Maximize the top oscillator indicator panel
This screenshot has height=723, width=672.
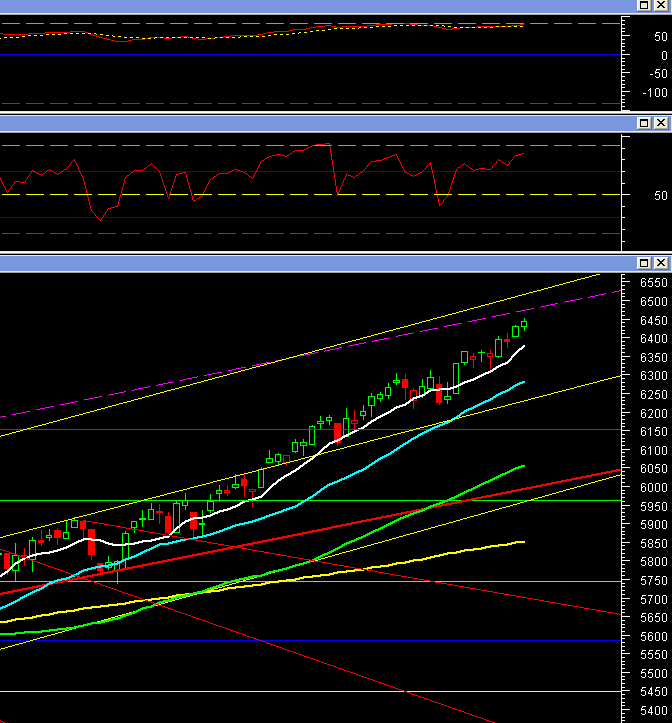click(644, 6)
